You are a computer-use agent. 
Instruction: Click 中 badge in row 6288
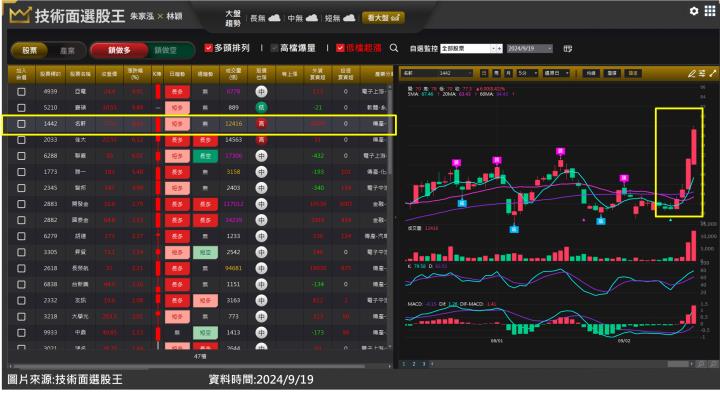tap(261, 156)
